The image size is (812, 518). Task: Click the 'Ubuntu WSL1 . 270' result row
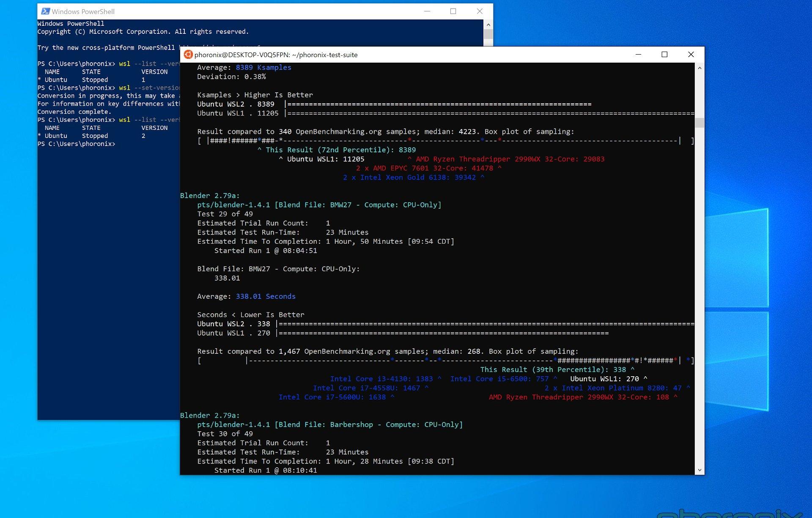tap(403, 333)
